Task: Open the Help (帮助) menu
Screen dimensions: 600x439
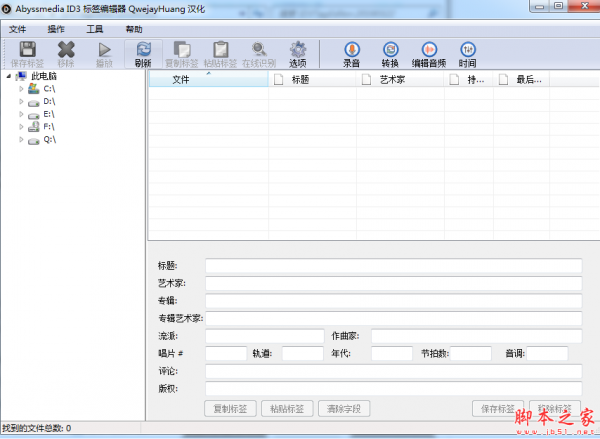Action: 134,29
